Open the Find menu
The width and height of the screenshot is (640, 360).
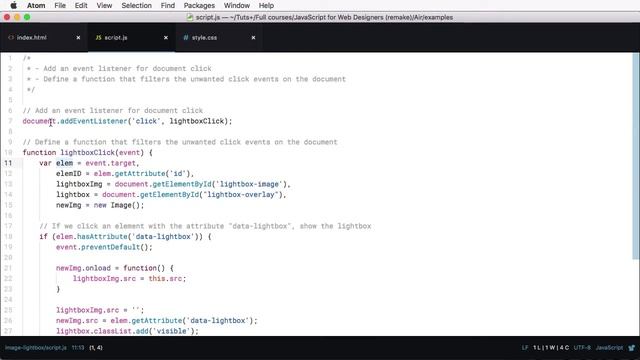point(167,5)
